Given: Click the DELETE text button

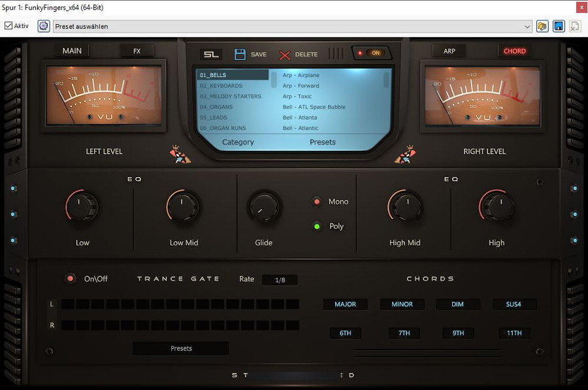Looking at the screenshot, I should [x=306, y=54].
